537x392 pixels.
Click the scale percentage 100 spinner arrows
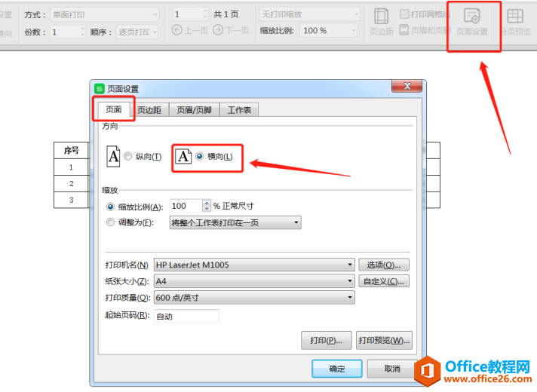207,206
